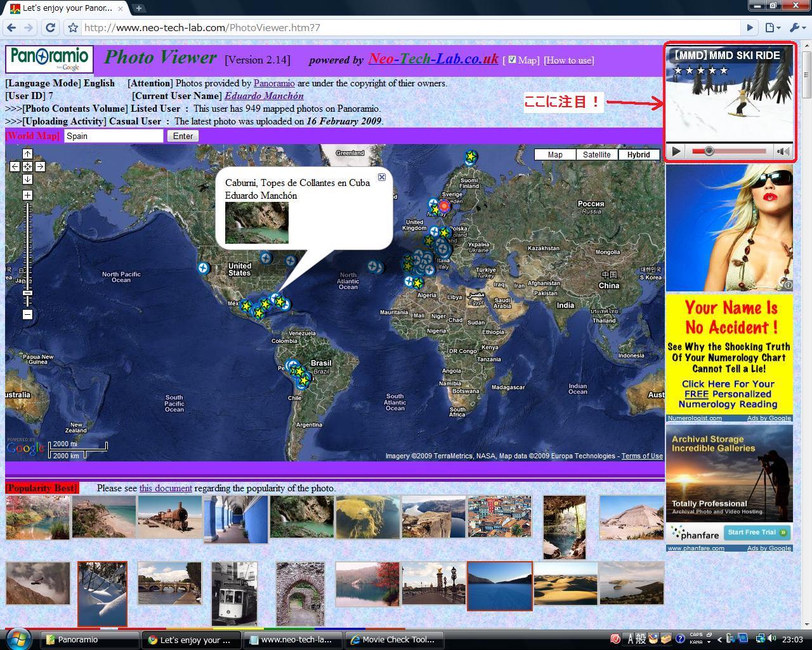This screenshot has height=650, width=812.
Task: Open user name Eduardo Manchón link
Action: click(x=264, y=96)
